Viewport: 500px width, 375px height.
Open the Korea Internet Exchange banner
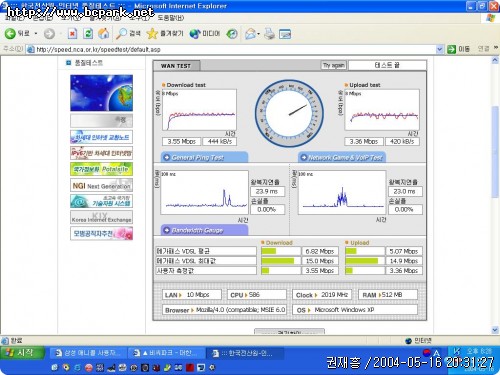(101, 217)
